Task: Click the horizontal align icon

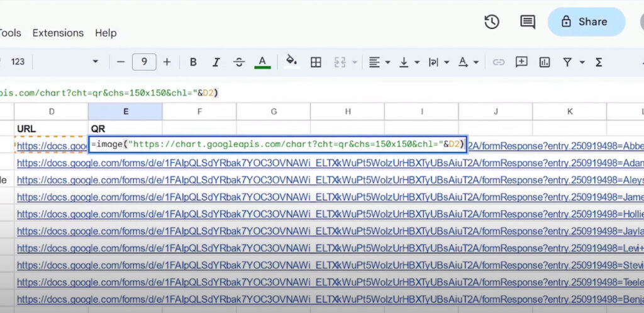Action: point(374,62)
